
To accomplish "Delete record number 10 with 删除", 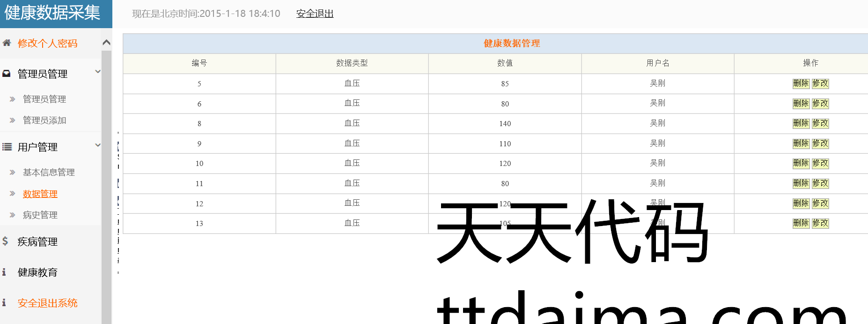I will point(801,163).
